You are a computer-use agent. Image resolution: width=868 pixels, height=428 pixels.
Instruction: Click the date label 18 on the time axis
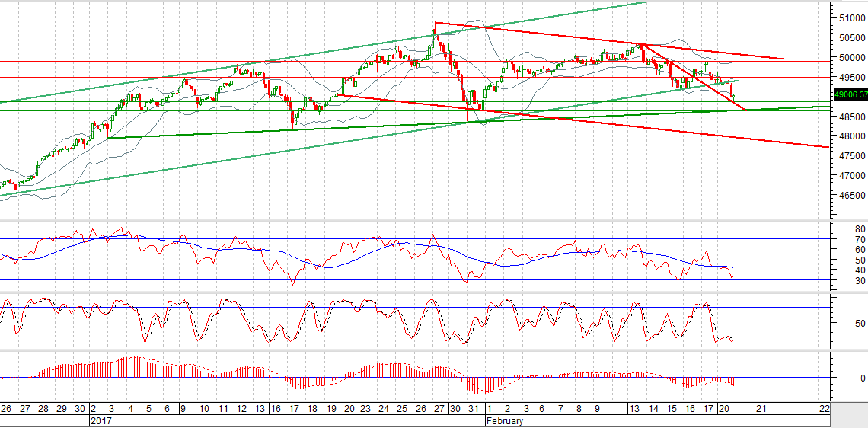pyautogui.click(x=312, y=409)
